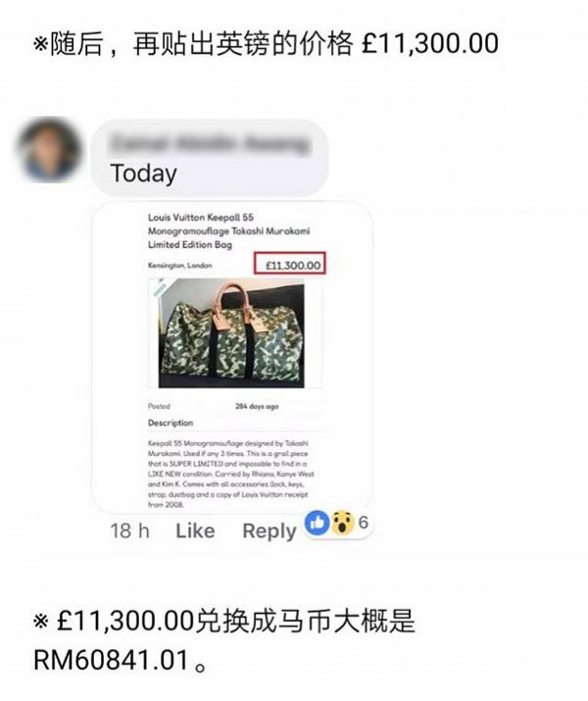Click the top Chinese caption about pound price
588x701 pixels.
click(266, 43)
